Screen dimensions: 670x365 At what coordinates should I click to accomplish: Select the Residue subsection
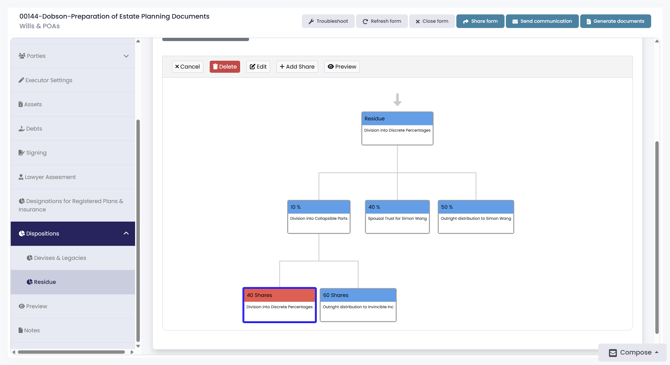click(73, 282)
